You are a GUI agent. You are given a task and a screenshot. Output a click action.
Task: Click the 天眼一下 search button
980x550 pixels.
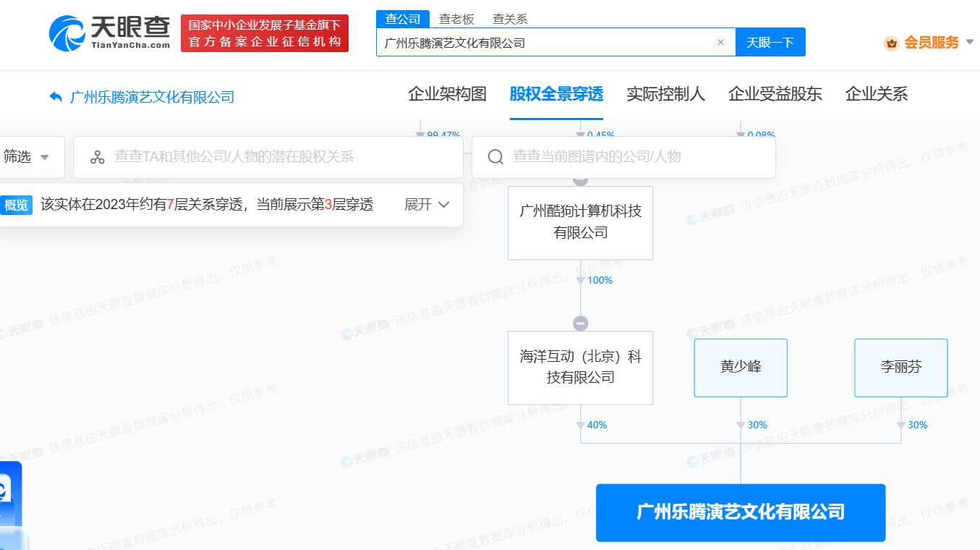point(770,43)
